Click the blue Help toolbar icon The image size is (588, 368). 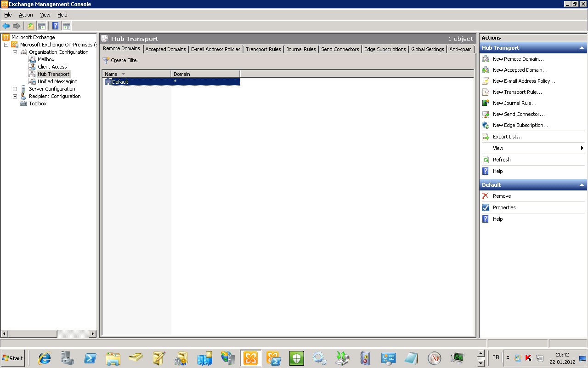click(x=56, y=26)
